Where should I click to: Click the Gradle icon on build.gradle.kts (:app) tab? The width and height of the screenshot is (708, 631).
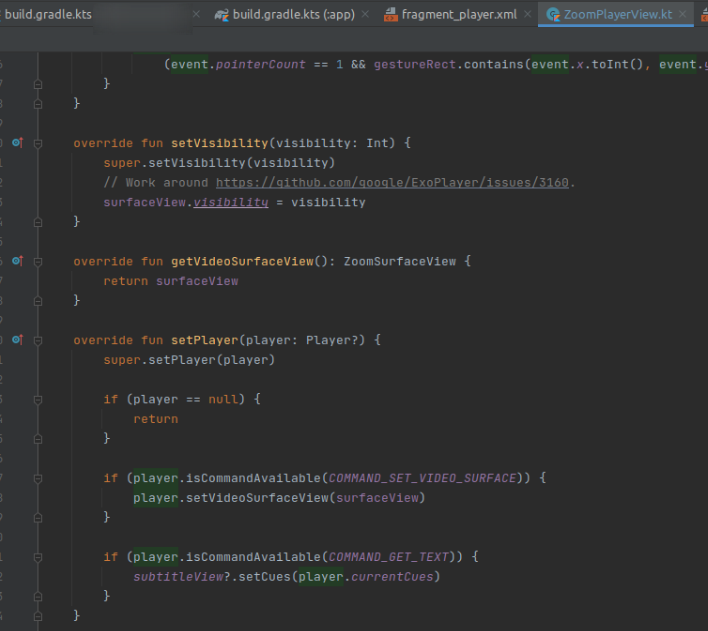221,15
